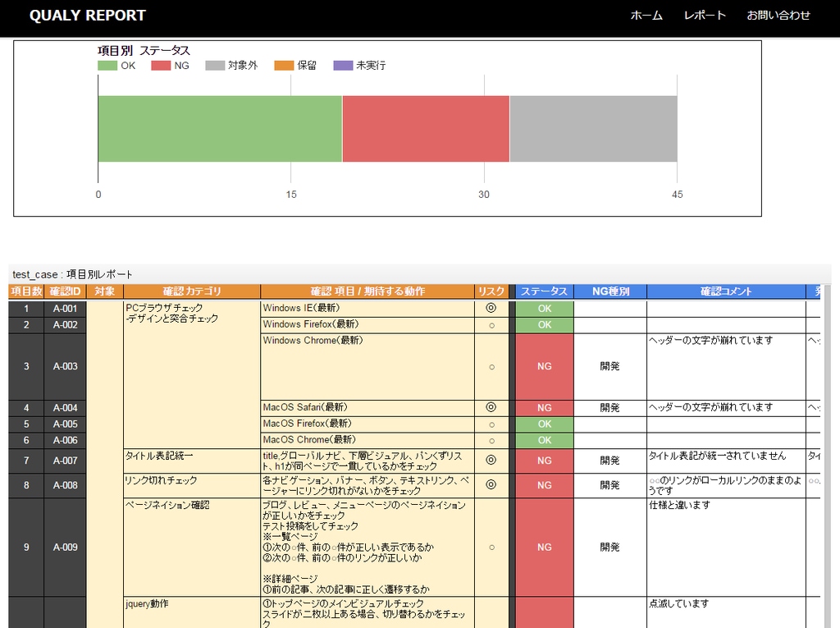Go to the レポート menu item

pyautogui.click(x=705, y=16)
